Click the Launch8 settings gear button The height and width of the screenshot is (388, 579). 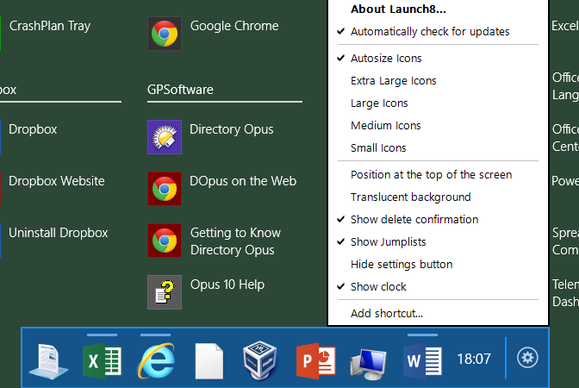pyautogui.click(x=527, y=357)
